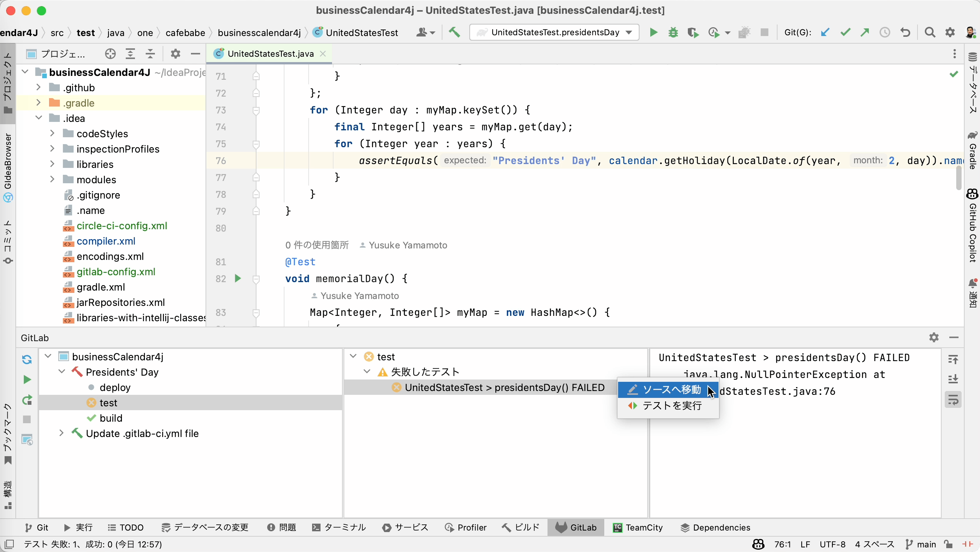Toggle tool window bars in status corner
The width and height of the screenshot is (980, 552).
[9, 544]
